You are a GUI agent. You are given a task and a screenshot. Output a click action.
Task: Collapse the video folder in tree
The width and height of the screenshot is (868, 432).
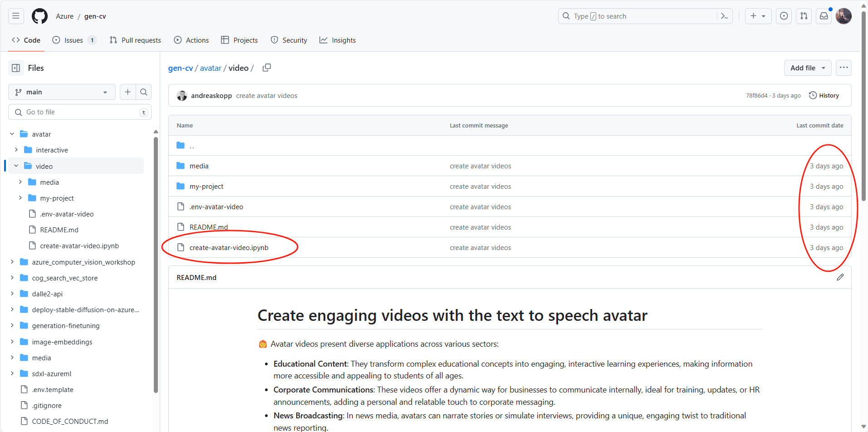pos(16,166)
